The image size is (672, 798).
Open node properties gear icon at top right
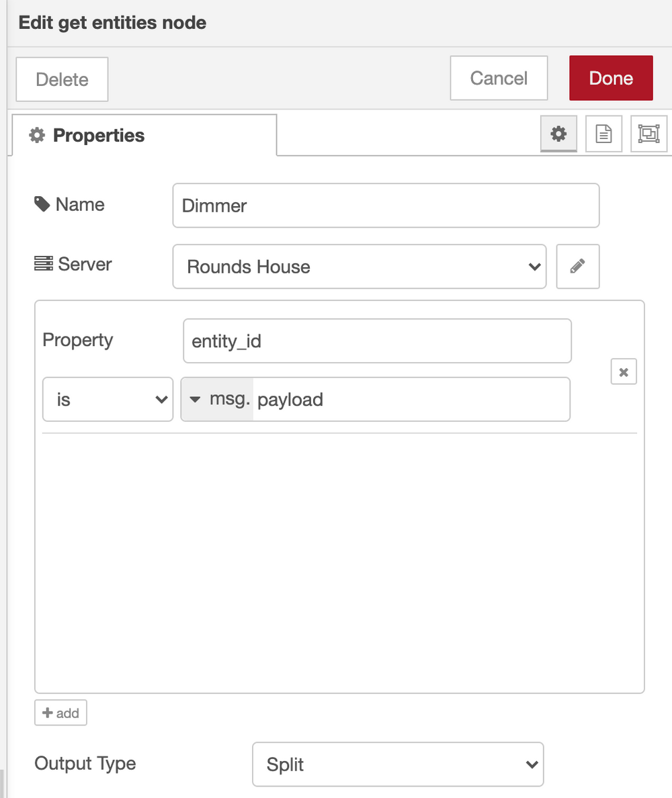(x=558, y=134)
